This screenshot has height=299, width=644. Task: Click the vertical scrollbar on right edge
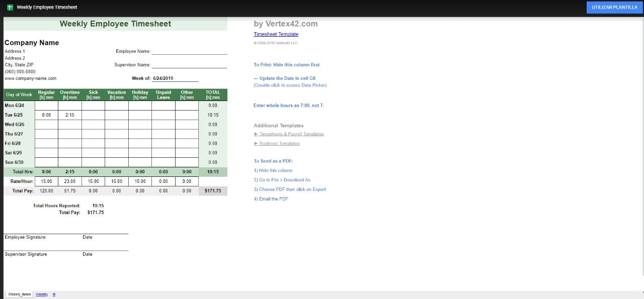[x=642, y=151]
